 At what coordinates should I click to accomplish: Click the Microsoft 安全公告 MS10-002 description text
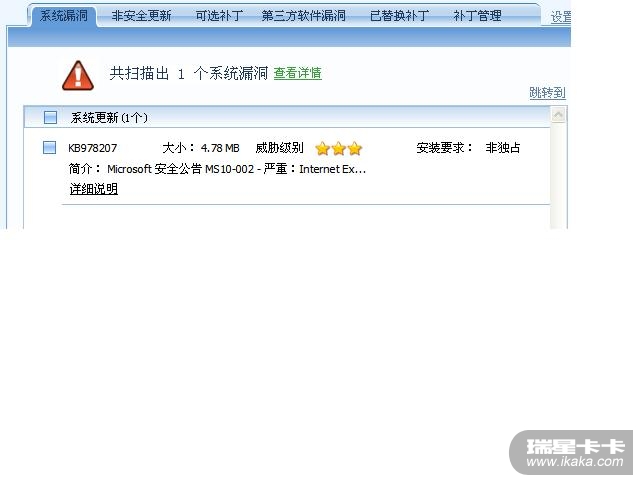click(237, 169)
